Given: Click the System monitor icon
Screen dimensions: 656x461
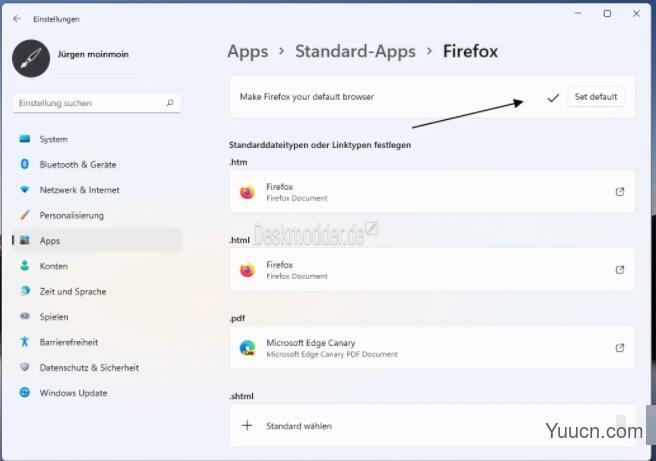Looking at the screenshot, I should [x=25, y=139].
